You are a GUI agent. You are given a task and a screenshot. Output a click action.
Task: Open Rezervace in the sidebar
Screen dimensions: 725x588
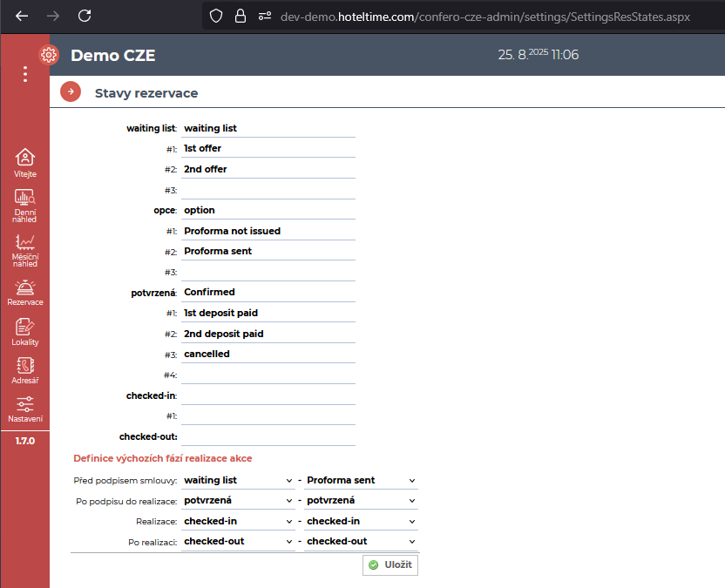25,293
